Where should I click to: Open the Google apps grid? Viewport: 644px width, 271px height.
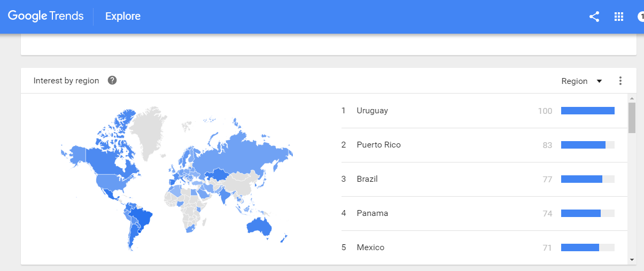(619, 17)
